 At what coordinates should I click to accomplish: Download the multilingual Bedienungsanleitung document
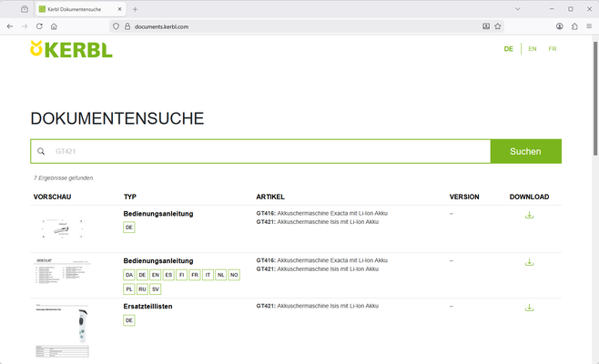529,262
